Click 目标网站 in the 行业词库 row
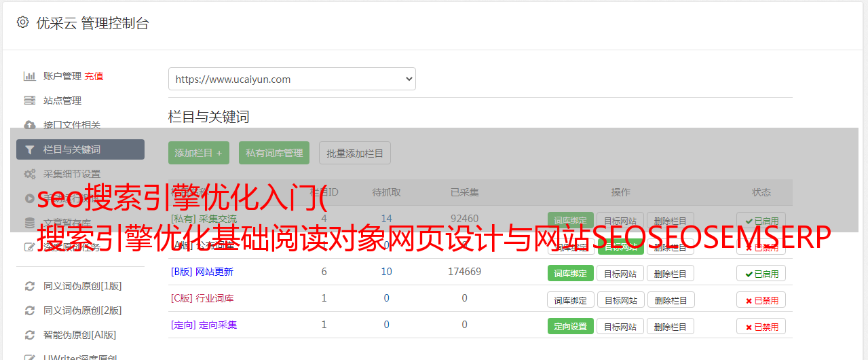 coord(620,300)
